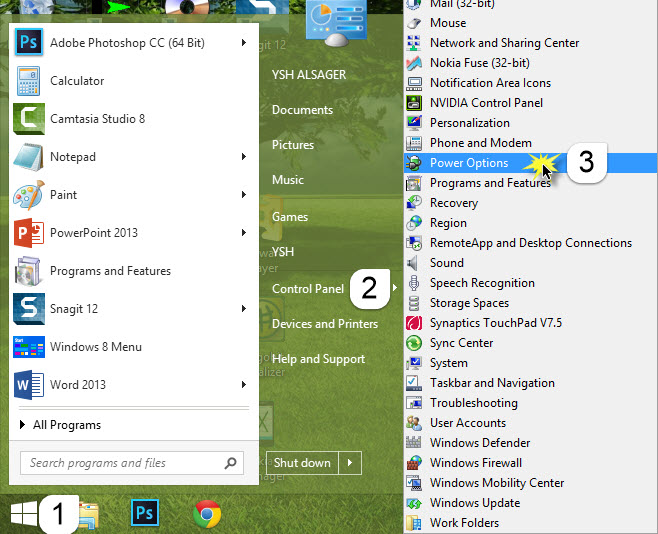The height and width of the screenshot is (534, 658).
Task: Open Camtasia Studio 8 icon
Action: (29, 119)
